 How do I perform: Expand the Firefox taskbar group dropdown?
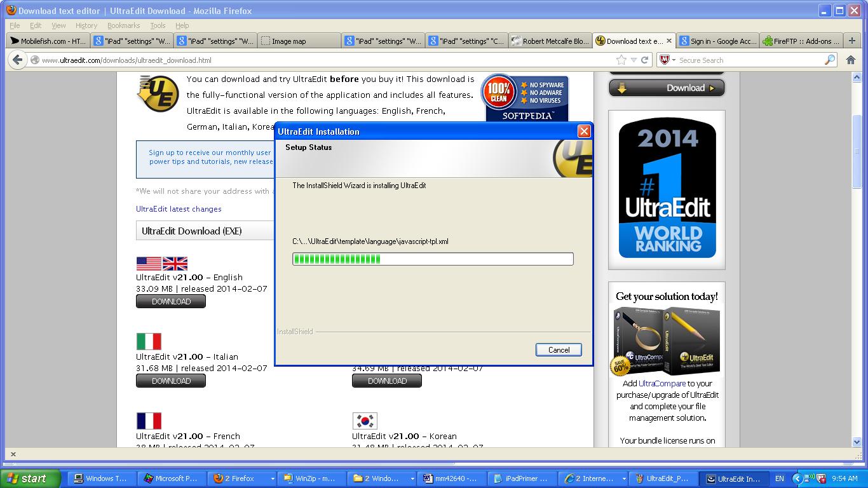(x=273, y=478)
